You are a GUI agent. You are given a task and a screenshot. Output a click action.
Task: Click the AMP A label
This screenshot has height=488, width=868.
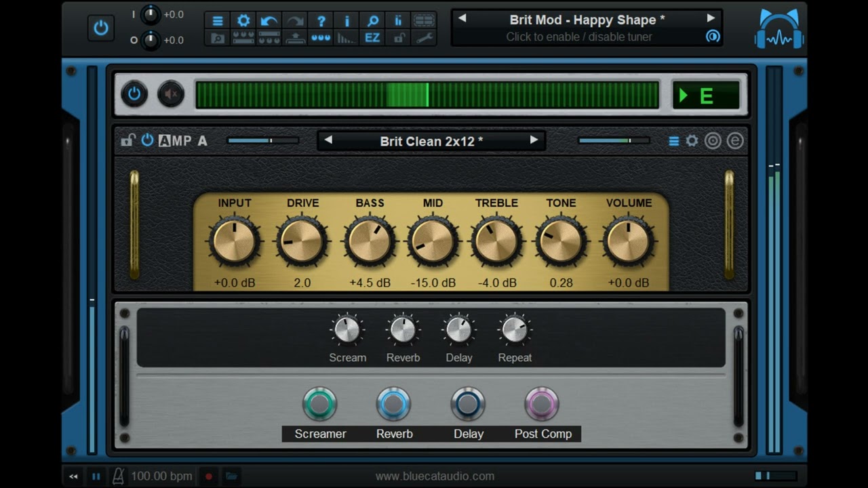183,141
